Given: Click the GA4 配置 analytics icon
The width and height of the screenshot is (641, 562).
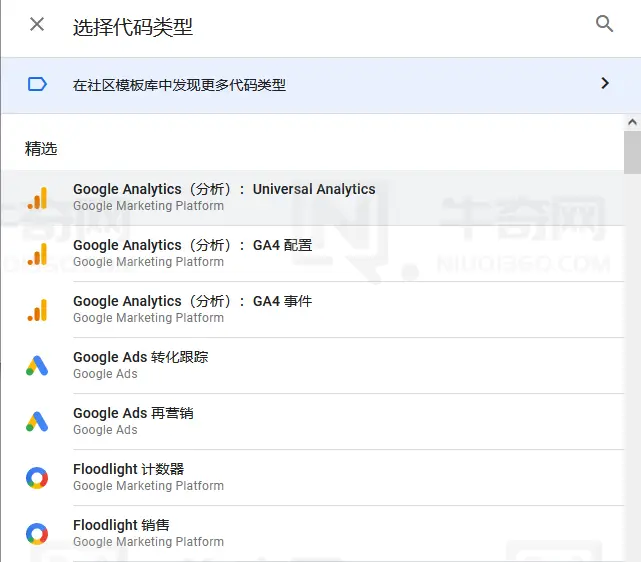Looking at the screenshot, I should tap(37, 254).
